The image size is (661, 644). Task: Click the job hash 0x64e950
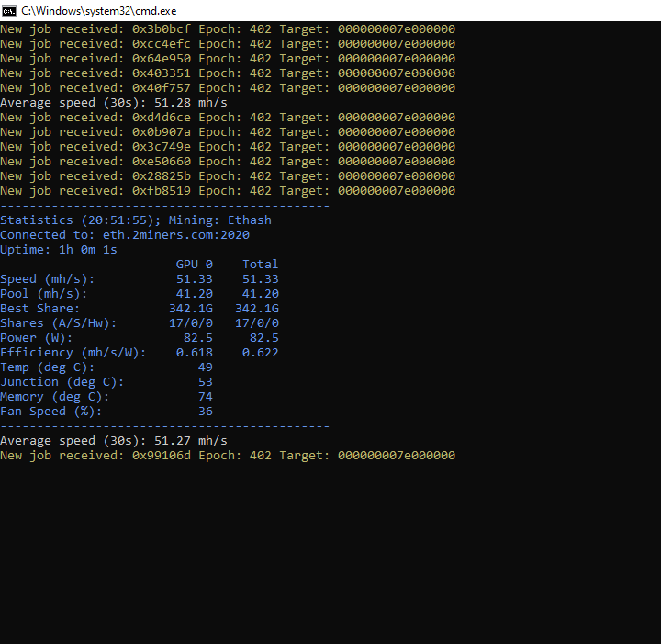[x=162, y=59]
